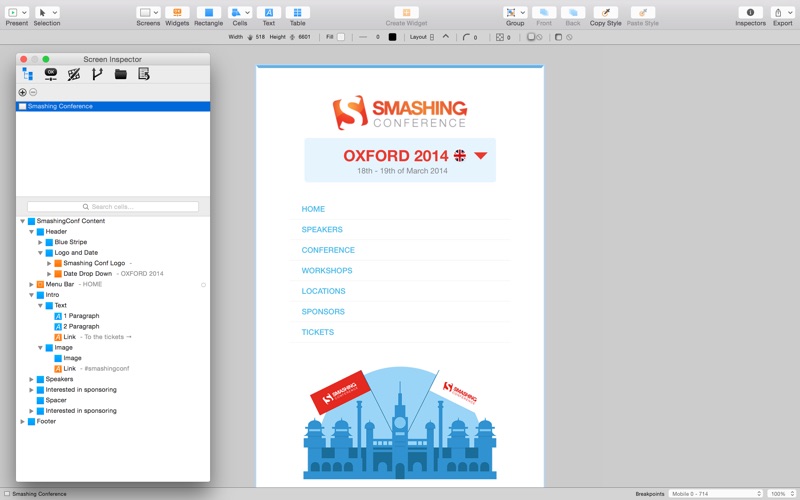
Task: Choose the Table tool
Action: [x=297, y=12]
